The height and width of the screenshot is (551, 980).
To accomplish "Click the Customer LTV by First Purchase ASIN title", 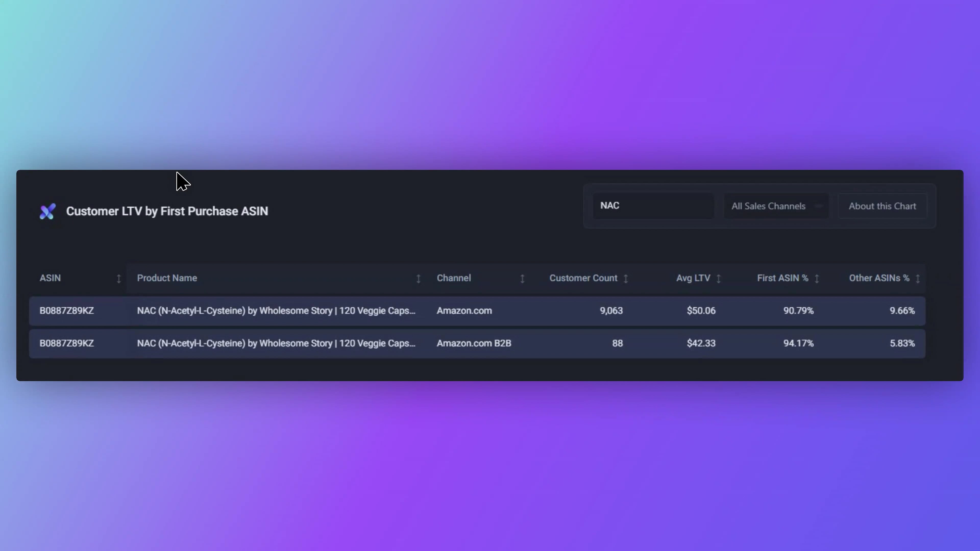I will pos(167,211).
